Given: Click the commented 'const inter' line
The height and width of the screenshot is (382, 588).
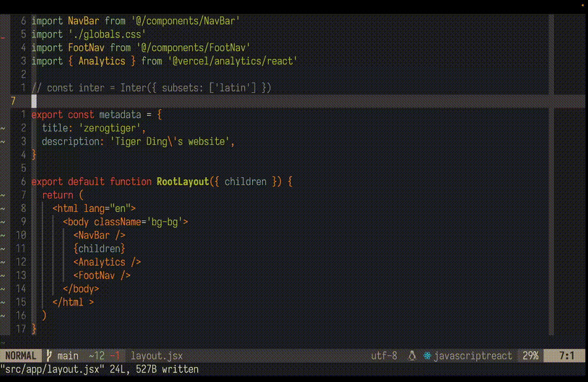Looking at the screenshot, I should click(x=151, y=88).
